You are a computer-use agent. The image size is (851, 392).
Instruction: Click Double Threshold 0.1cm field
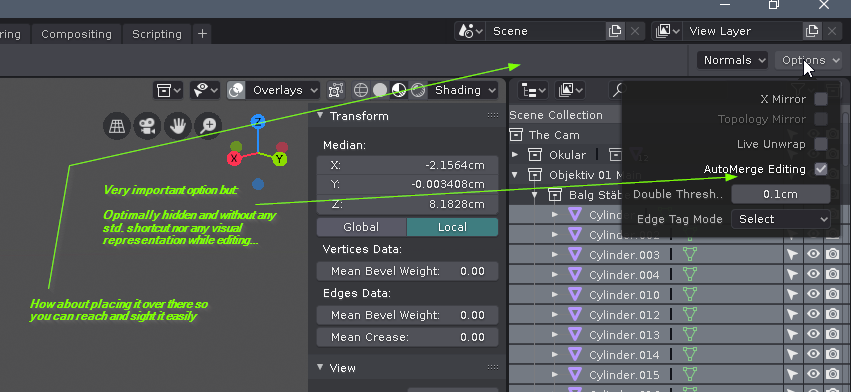click(780, 194)
